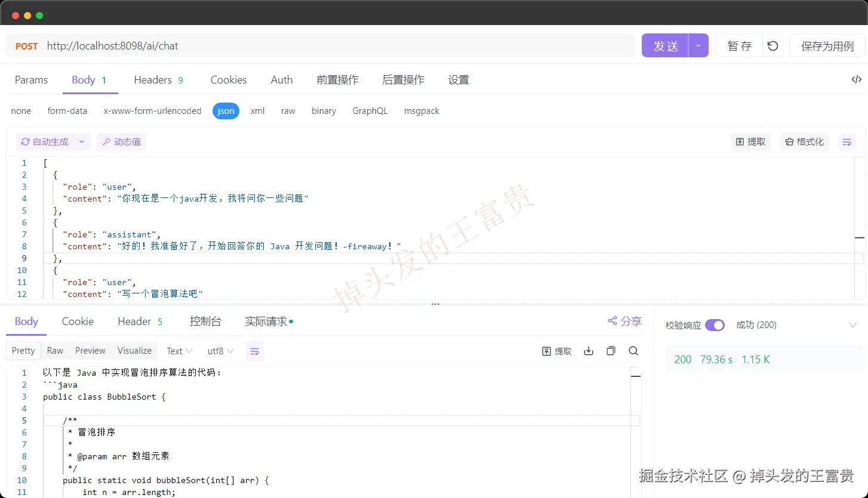The image size is (868, 498).
Task: Click the 格式化 format button
Action: tap(804, 142)
